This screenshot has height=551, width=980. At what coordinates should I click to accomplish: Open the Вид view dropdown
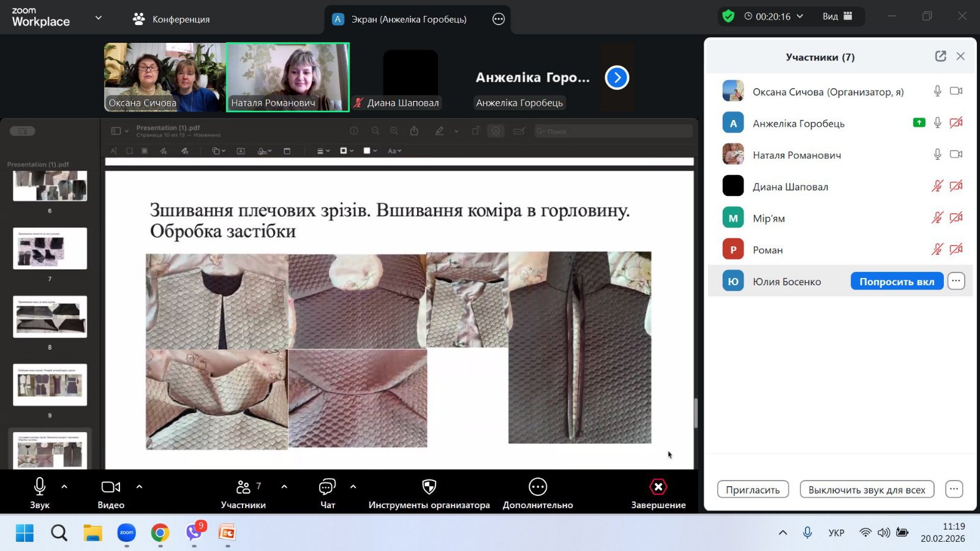[x=837, y=17]
